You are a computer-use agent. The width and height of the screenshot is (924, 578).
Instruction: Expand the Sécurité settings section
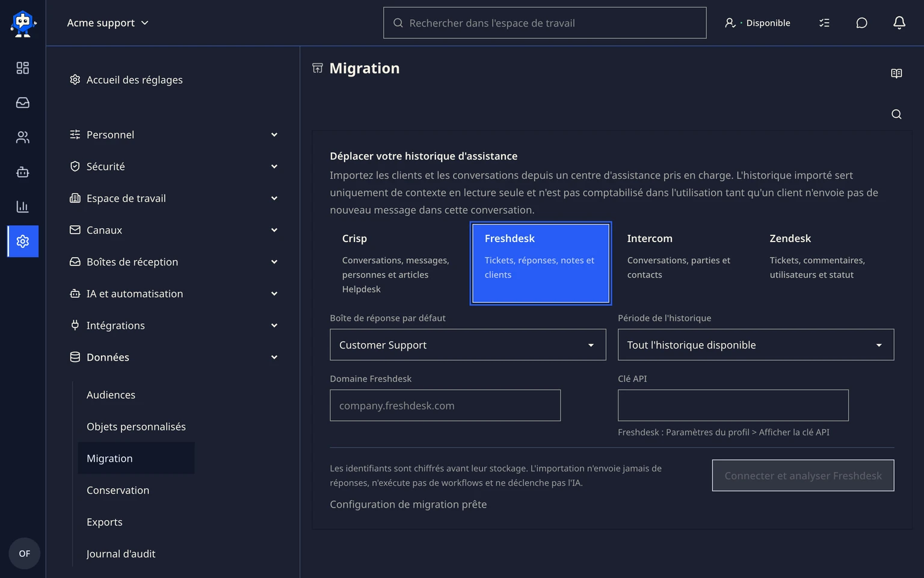(x=174, y=167)
